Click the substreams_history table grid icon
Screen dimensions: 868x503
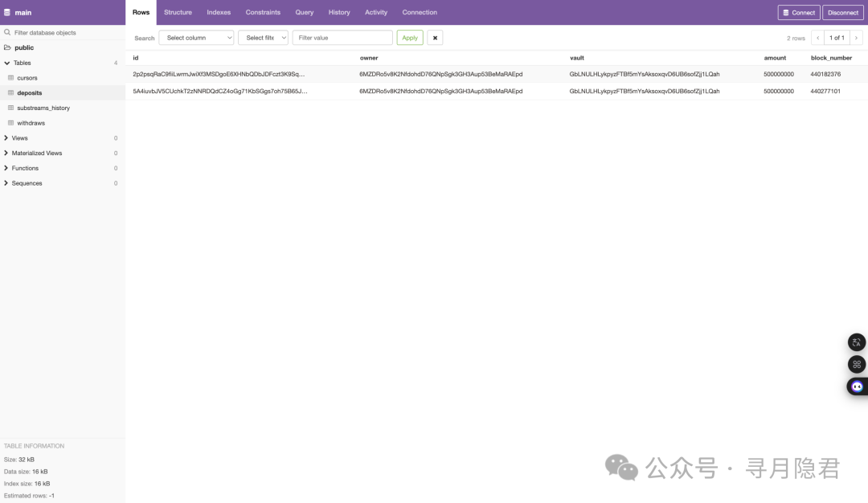click(x=10, y=108)
